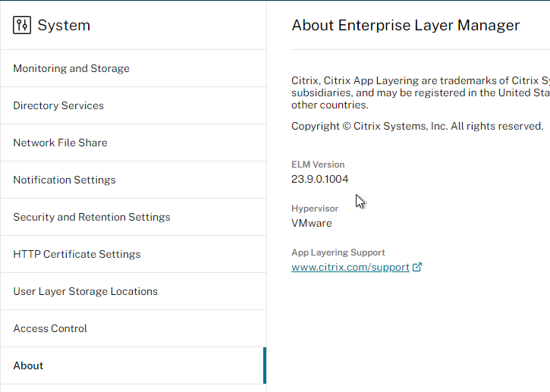
Task: Click the System title text
Action: tap(64, 25)
